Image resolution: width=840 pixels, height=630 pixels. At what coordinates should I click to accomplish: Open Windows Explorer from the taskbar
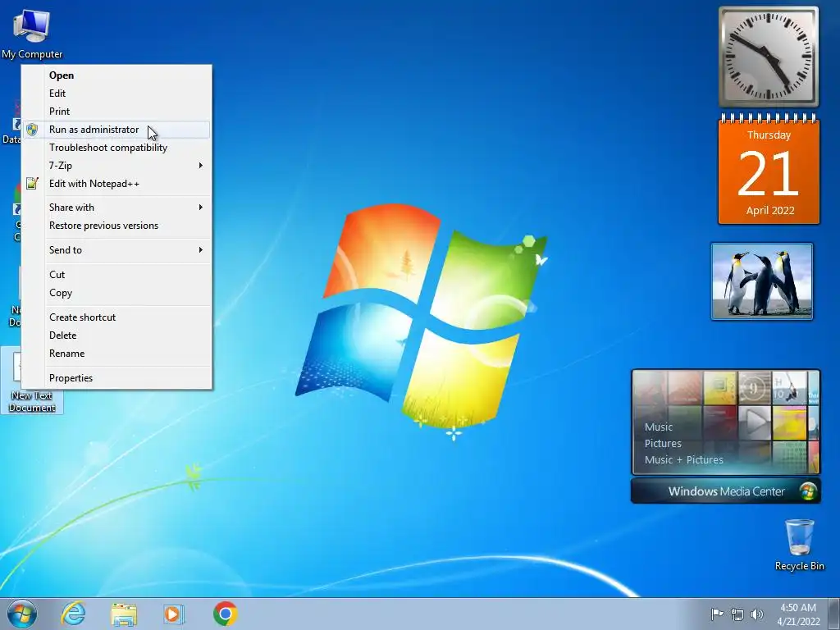click(124, 614)
